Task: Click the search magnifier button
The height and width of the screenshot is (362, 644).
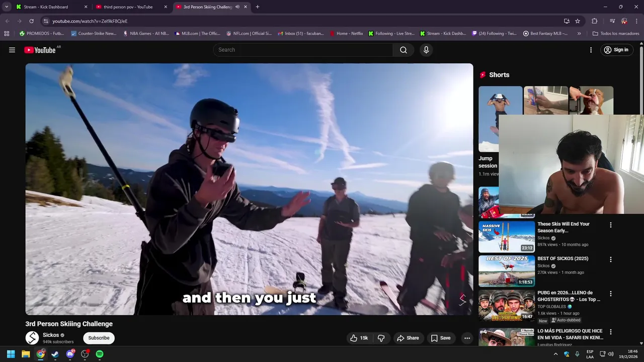Action: [x=404, y=50]
